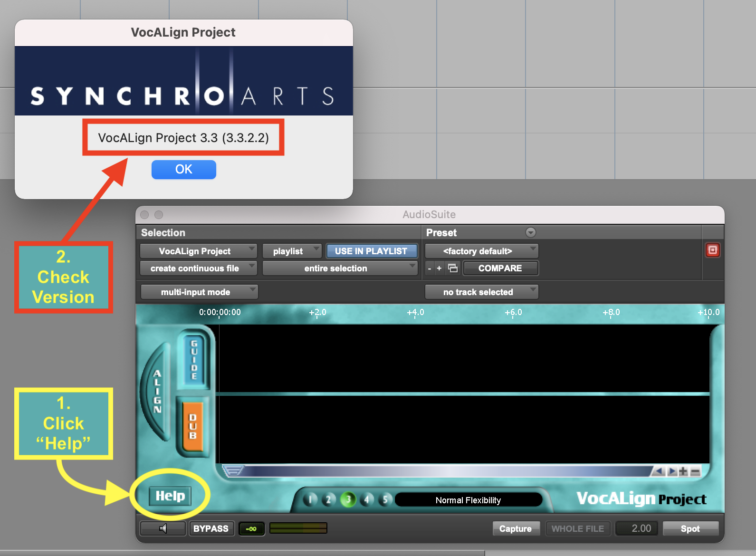Expand the Preset menu arrow icon
Image resolution: width=756 pixels, height=556 pixels.
531,232
